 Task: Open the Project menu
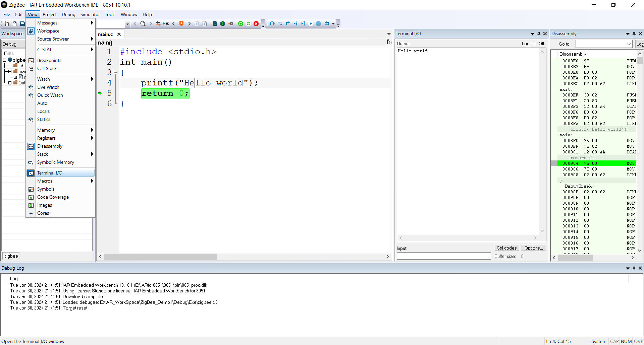(50, 14)
